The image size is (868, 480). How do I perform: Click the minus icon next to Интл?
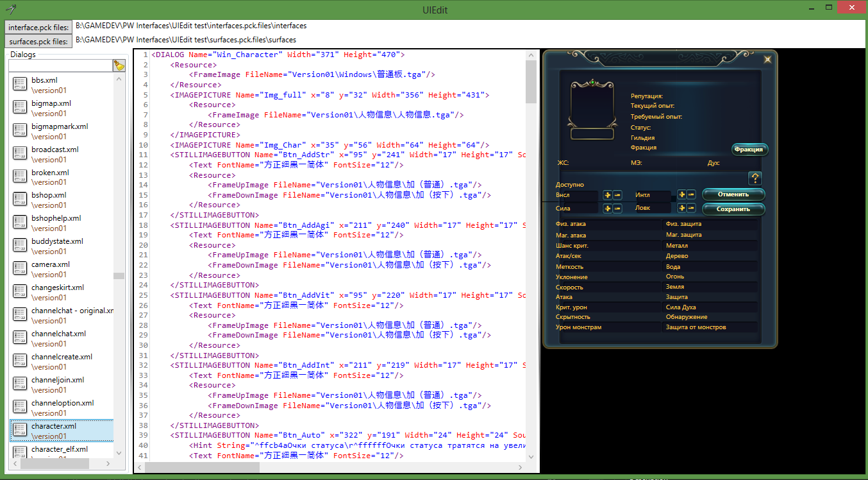pyautogui.click(x=691, y=194)
